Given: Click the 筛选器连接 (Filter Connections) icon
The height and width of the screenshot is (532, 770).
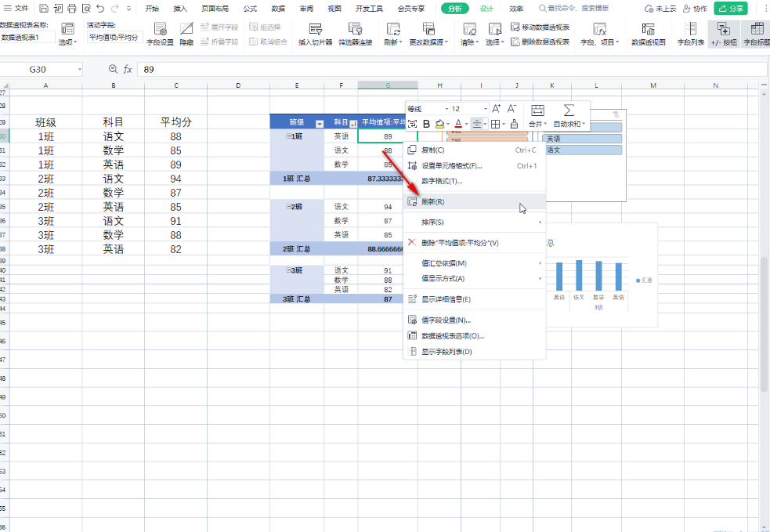Looking at the screenshot, I should click(x=355, y=33).
